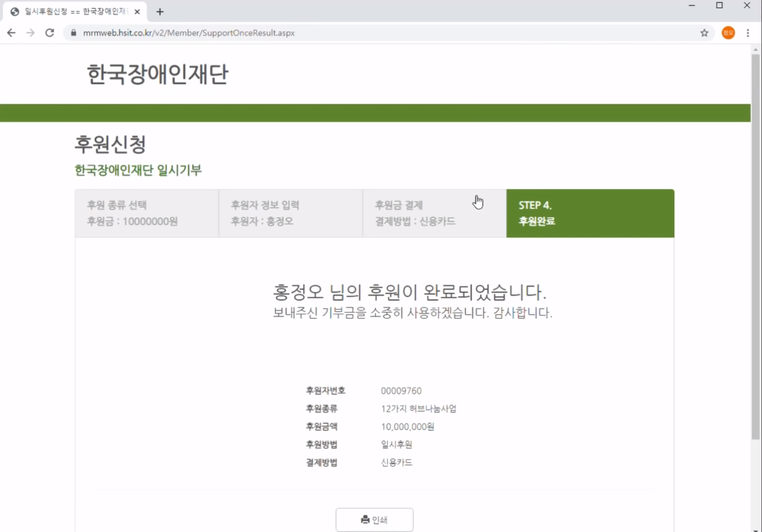
Task: Open the orange Chrome profile avatar
Action: [x=727, y=33]
